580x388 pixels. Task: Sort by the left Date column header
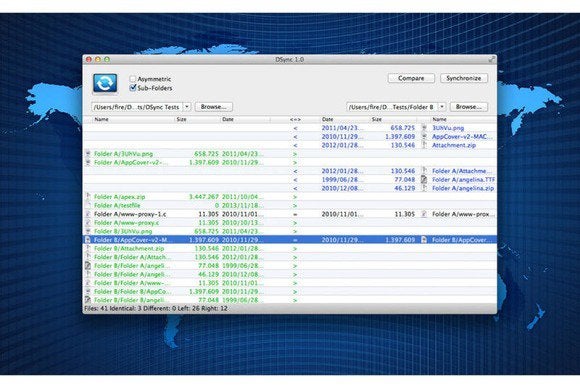245,119
